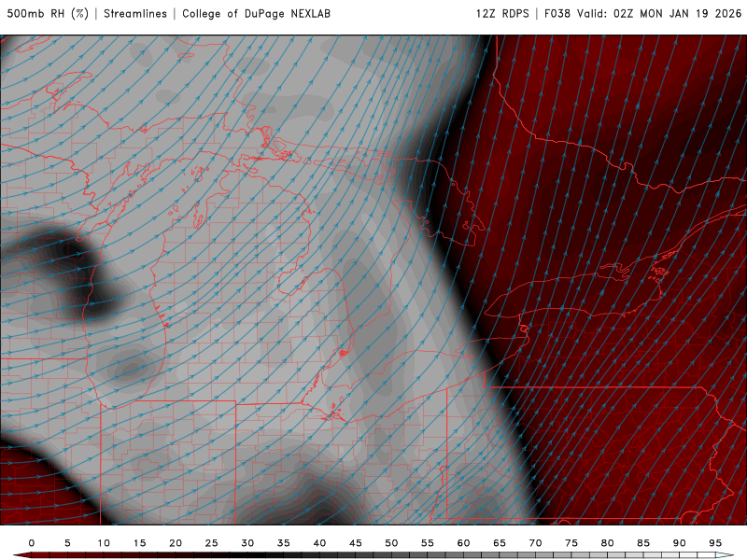The height and width of the screenshot is (560, 747).
Task: Click the colorbar label '35'
Action: coord(284,543)
